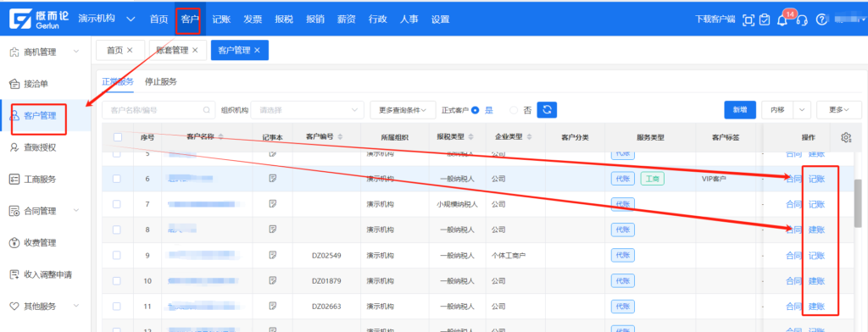Open the 演示机构 organization dropdown
The image size is (868, 332).
pos(107,19)
